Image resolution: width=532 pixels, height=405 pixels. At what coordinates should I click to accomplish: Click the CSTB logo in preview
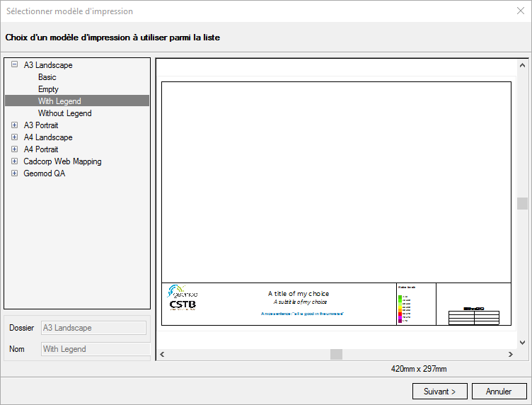(x=183, y=305)
